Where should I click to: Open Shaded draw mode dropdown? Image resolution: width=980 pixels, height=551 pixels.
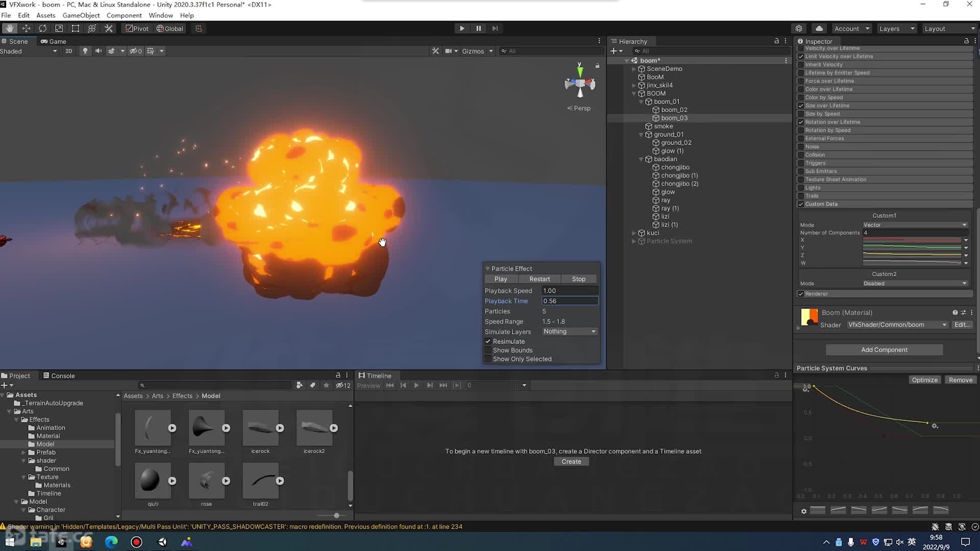pos(29,51)
